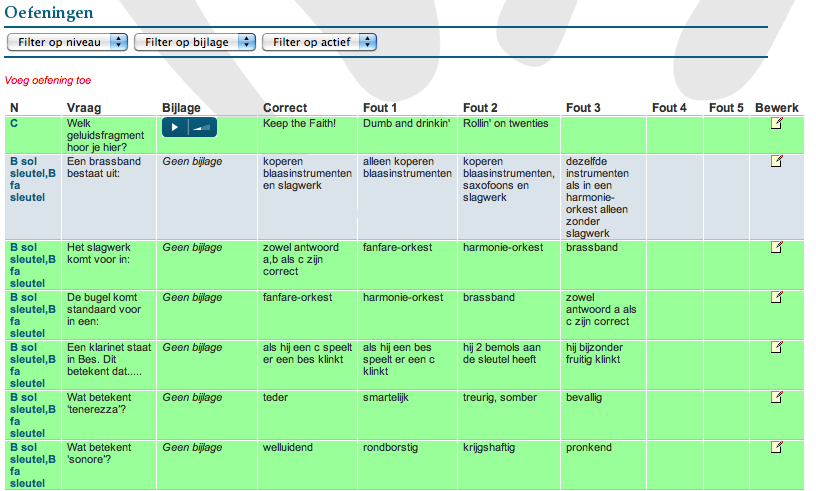Click the 'Vraag' column header
816x491 pixels.
tap(84, 108)
